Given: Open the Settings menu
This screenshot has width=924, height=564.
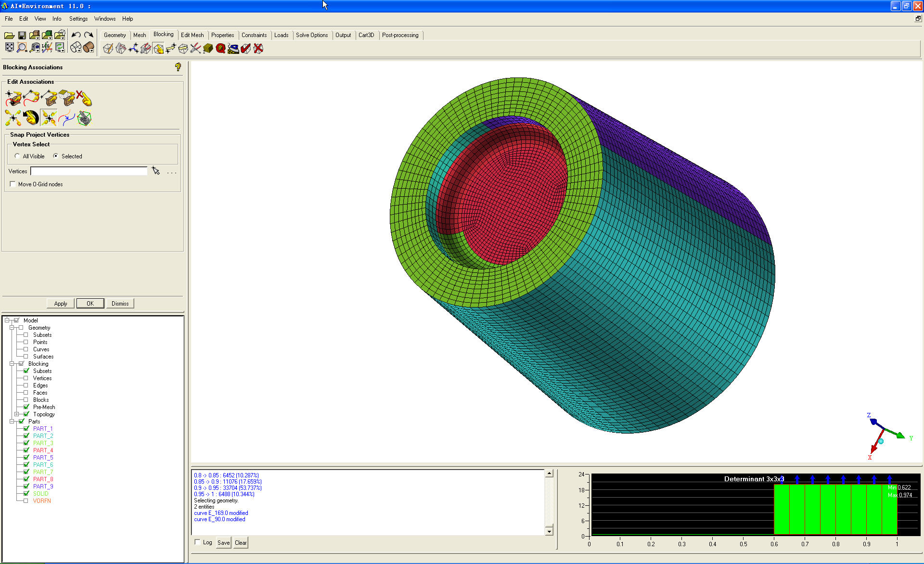Looking at the screenshot, I should [x=78, y=19].
